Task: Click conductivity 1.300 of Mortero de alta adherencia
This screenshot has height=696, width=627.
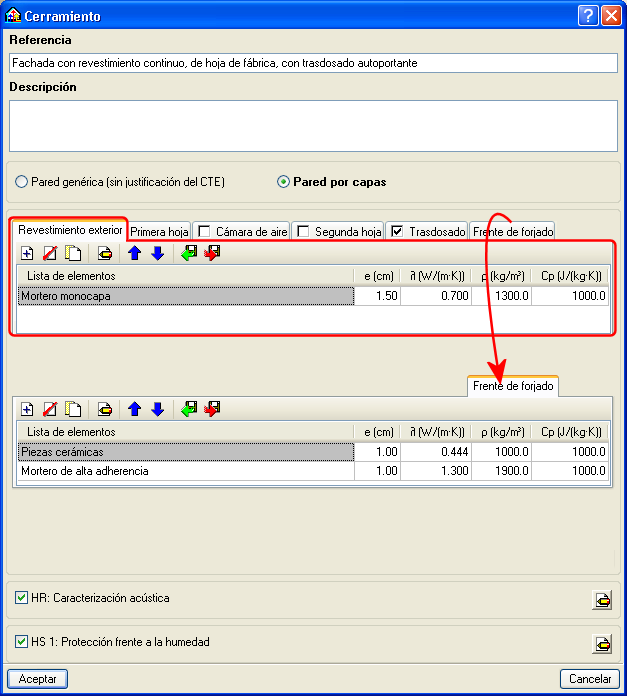Action: tap(436, 471)
